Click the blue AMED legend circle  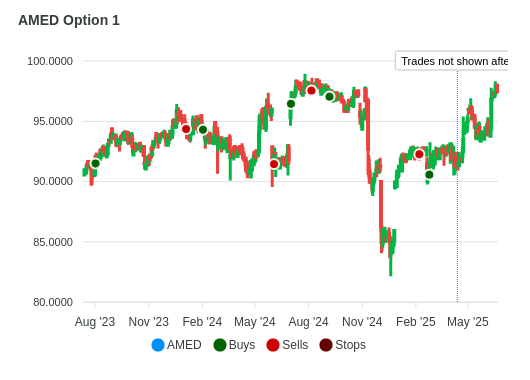pos(158,345)
